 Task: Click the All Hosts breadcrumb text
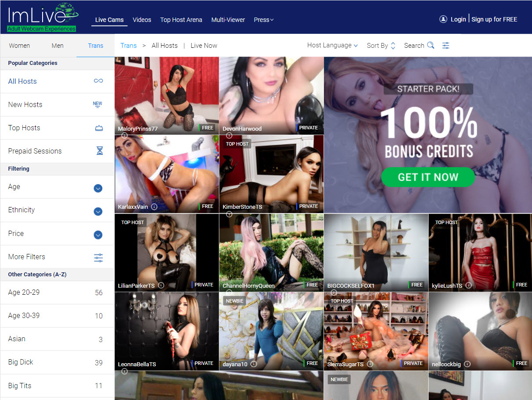[x=165, y=45]
